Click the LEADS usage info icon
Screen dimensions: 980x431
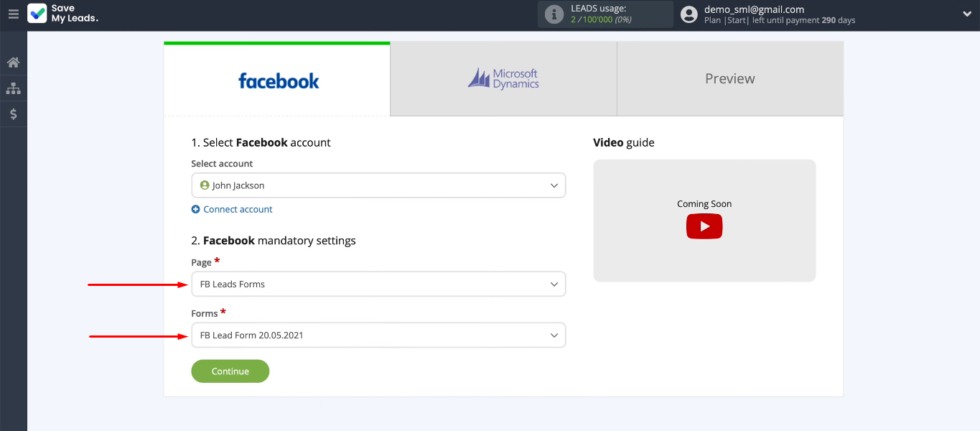(554, 14)
